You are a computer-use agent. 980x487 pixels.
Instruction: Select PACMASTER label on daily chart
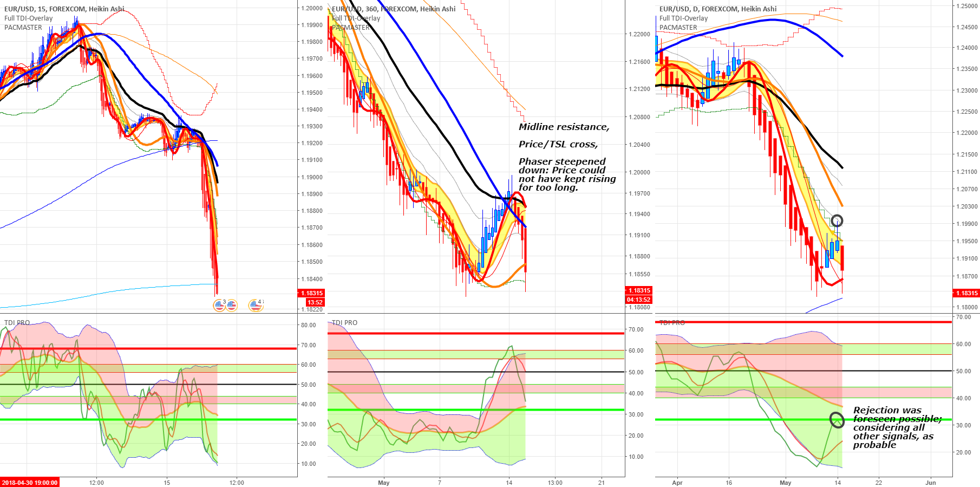[x=678, y=28]
